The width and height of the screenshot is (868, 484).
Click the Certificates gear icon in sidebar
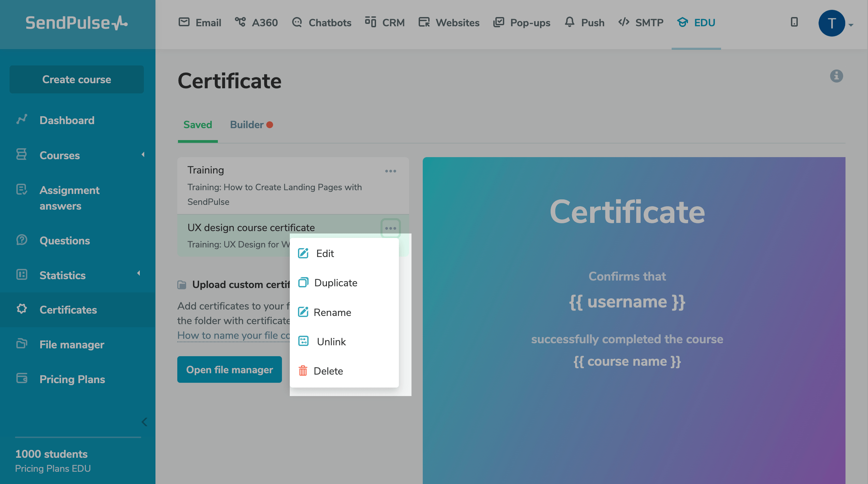[x=22, y=309]
